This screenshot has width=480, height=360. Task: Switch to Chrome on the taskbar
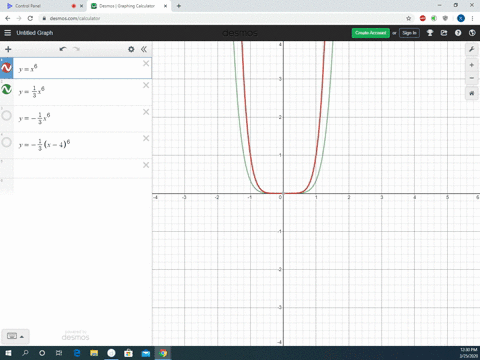[163, 353]
